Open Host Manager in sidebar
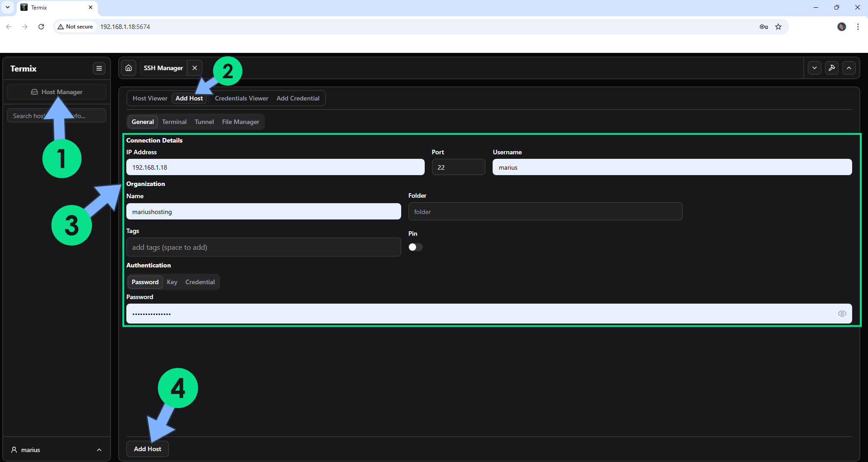 tap(57, 92)
